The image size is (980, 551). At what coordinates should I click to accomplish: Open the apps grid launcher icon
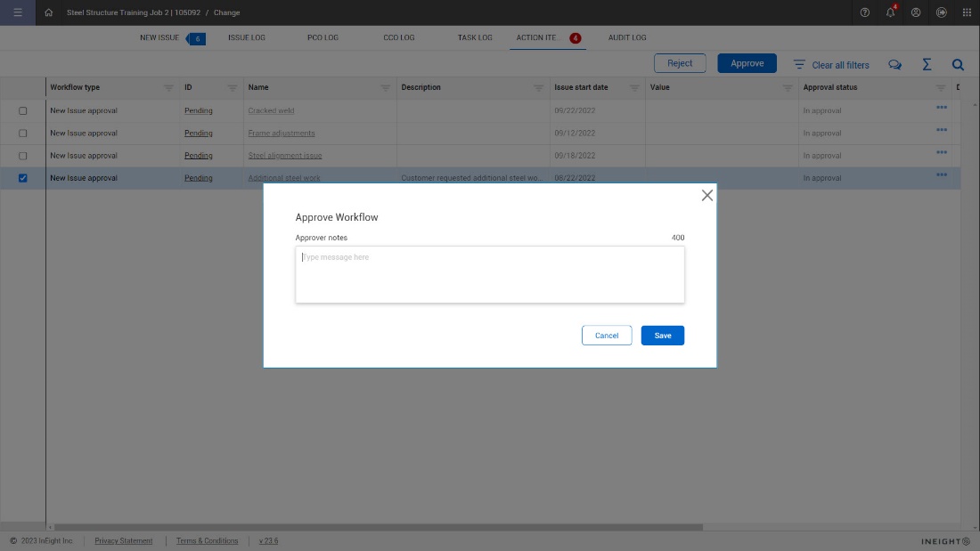(x=967, y=12)
